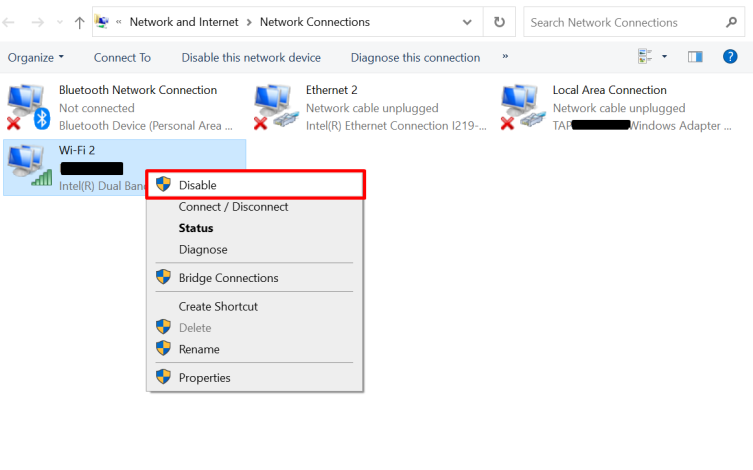This screenshot has height=470, width=753.
Task: Focus the Search Network Connections field
Action: click(x=618, y=22)
